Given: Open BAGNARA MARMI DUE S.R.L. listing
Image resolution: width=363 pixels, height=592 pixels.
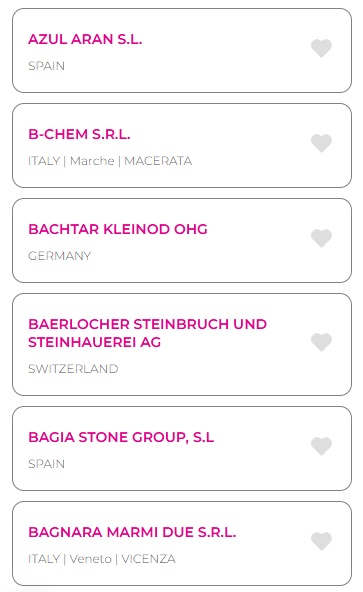Looking at the screenshot, I should coord(132,532).
